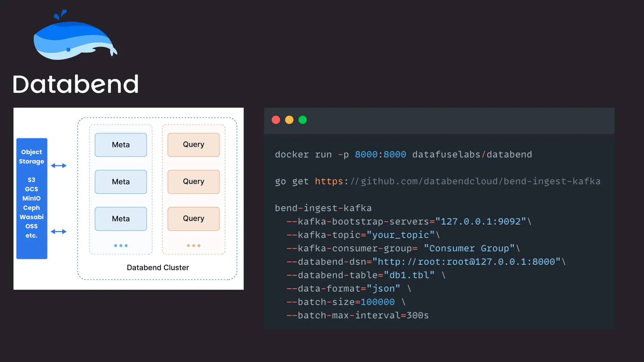The image size is (644, 362).
Task: Click the red close dot in terminal
Action: [276, 120]
